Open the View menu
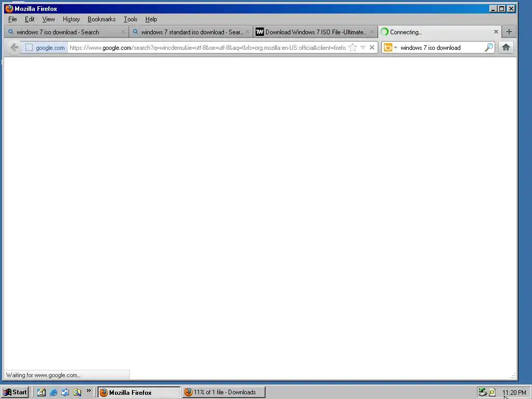 (48, 19)
